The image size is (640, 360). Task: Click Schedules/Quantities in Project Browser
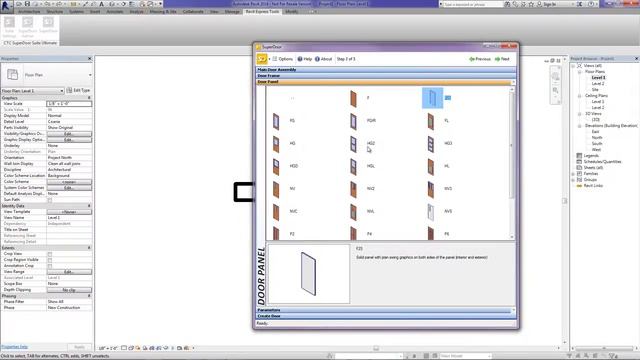click(x=602, y=162)
